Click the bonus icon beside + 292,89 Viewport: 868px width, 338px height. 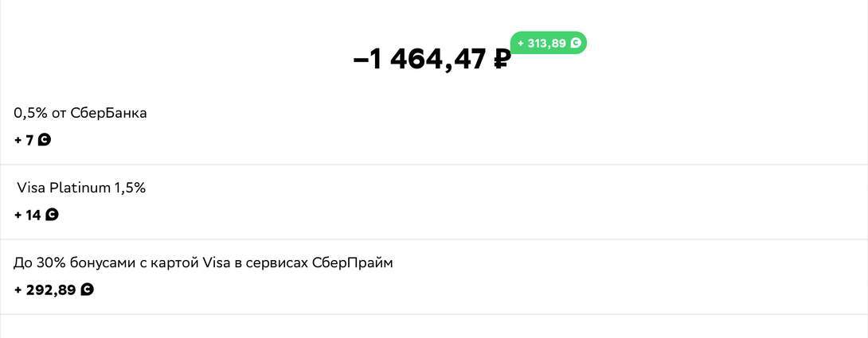[88, 289]
